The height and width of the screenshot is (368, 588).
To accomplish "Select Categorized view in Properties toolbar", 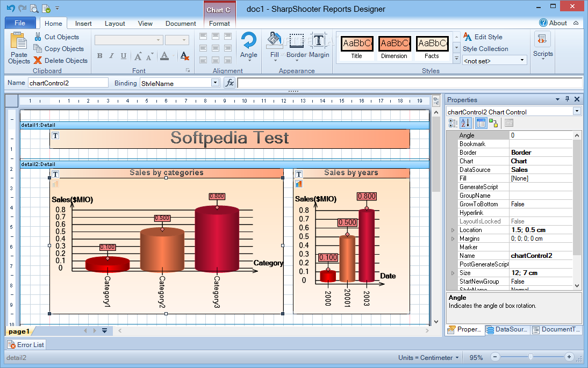I will (x=453, y=123).
